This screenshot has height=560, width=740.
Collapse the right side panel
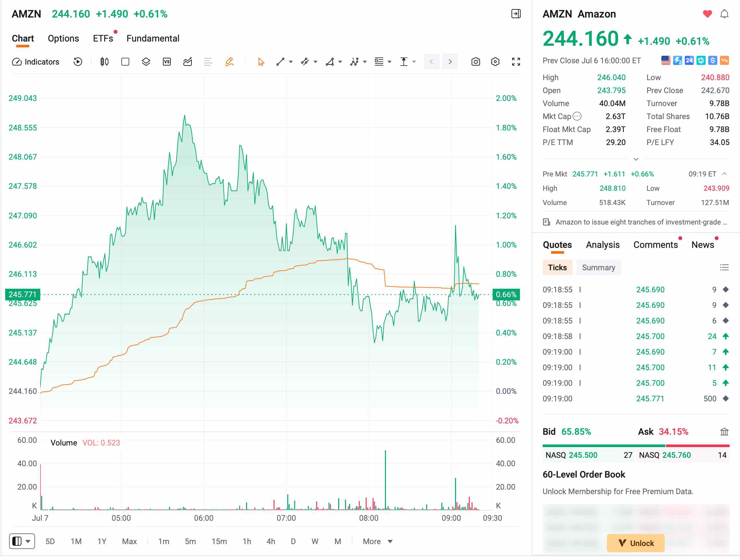coord(516,14)
